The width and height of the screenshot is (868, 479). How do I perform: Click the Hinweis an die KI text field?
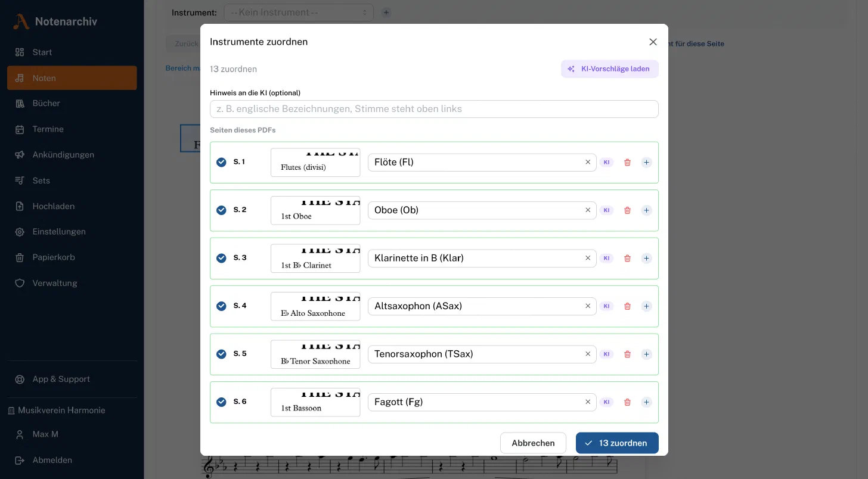pos(434,109)
